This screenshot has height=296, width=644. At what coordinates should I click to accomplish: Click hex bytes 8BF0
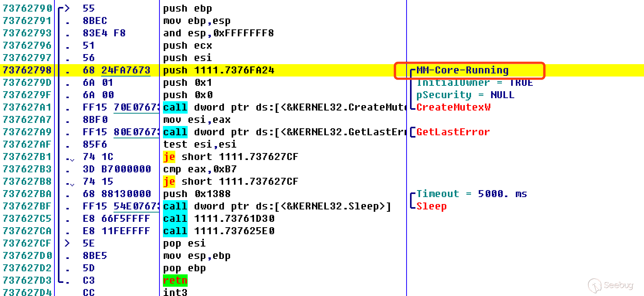click(x=95, y=119)
